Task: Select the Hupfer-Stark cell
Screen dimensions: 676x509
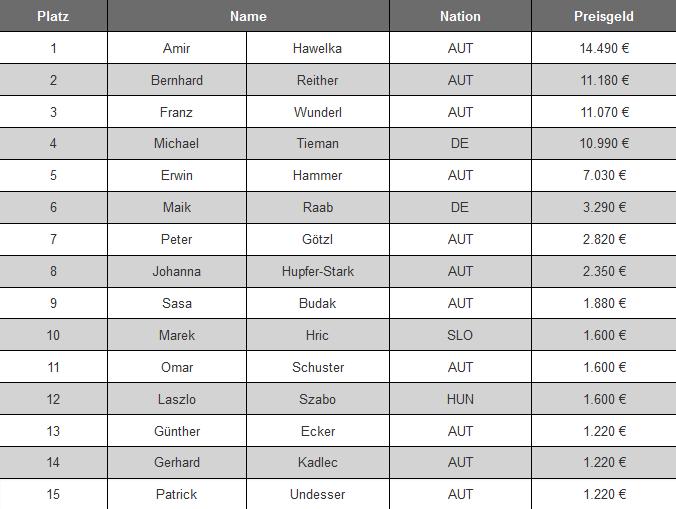Action: [x=318, y=271]
